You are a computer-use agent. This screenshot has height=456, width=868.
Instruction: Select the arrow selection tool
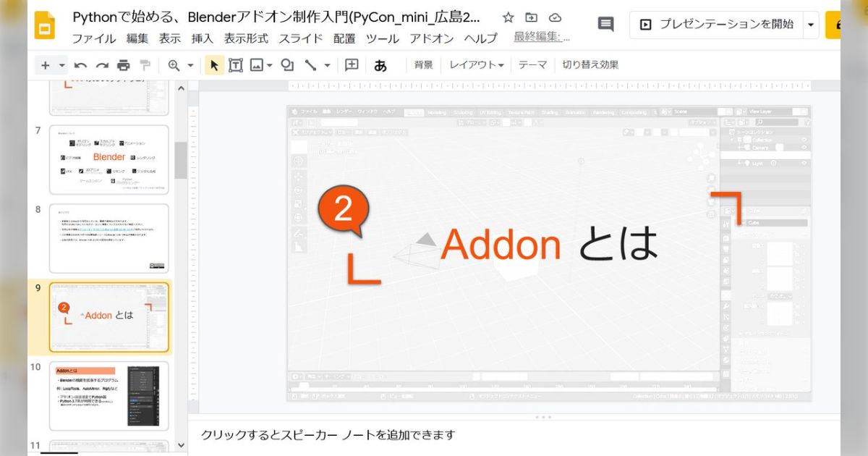coord(214,64)
